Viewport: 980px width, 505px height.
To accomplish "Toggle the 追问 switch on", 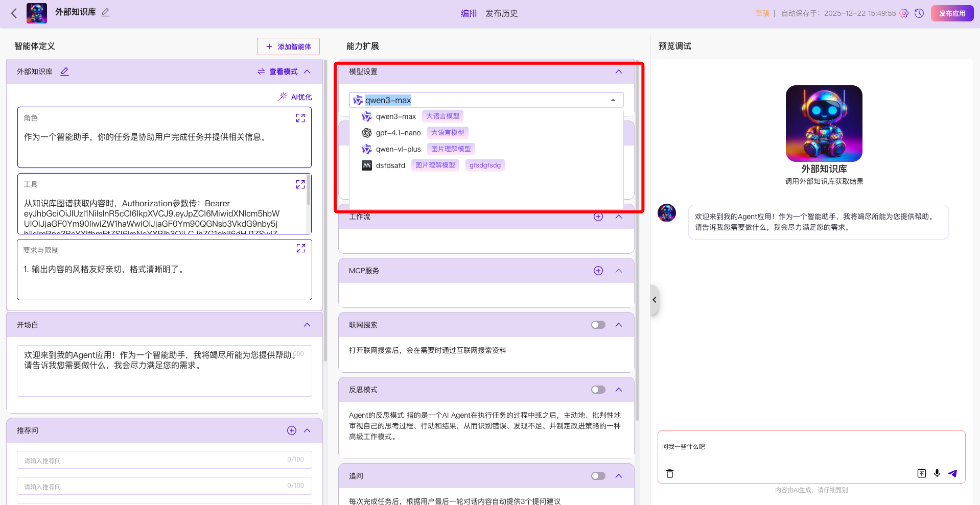I will coord(598,476).
